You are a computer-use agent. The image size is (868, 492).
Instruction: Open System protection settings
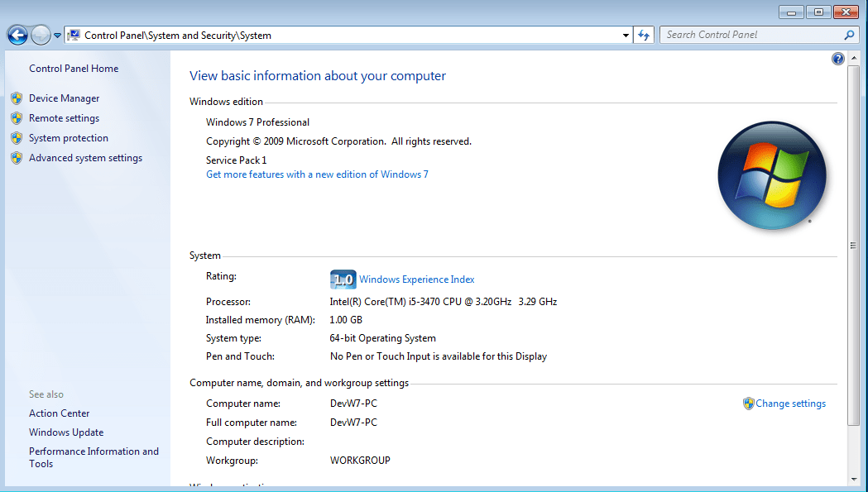click(x=68, y=137)
